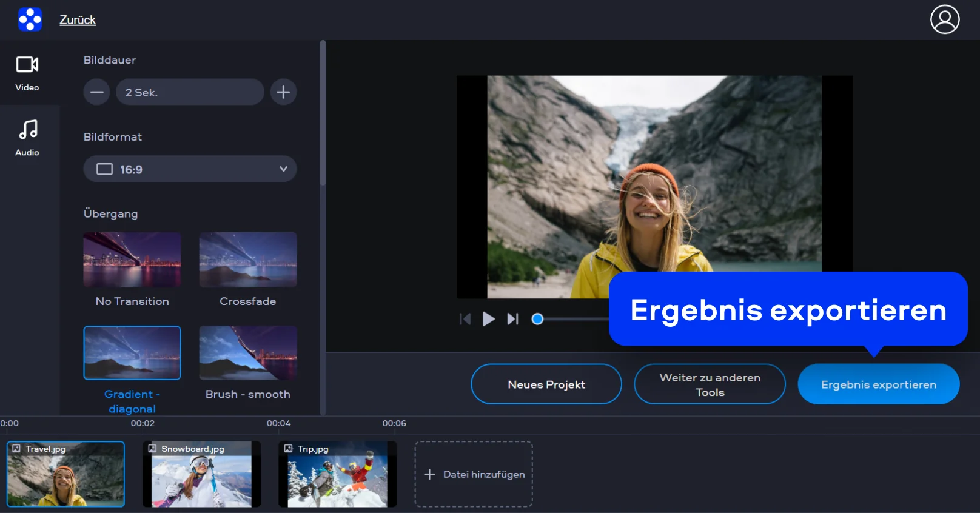Add a file via Datei hinzufügen

pos(474,474)
